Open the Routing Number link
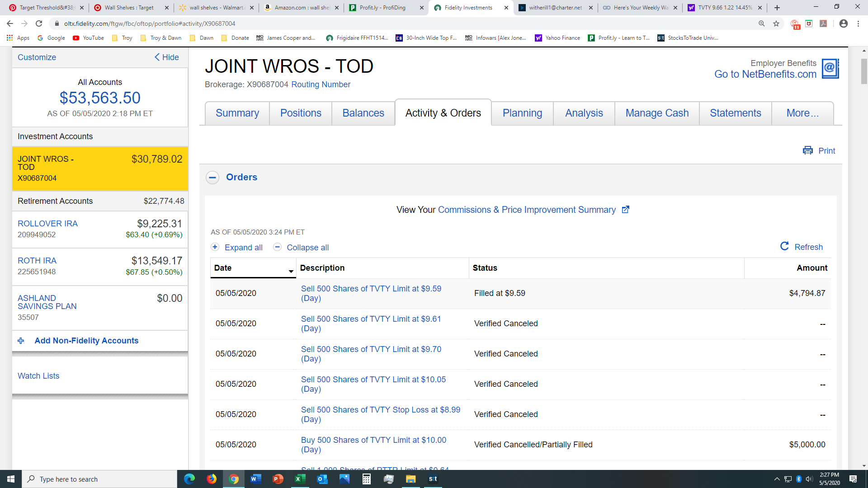Screen dimensions: 868x488 point(321,84)
